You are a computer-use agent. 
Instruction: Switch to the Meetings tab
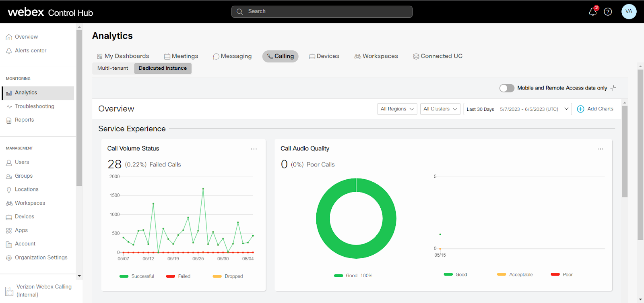click(x=181, y=56)
